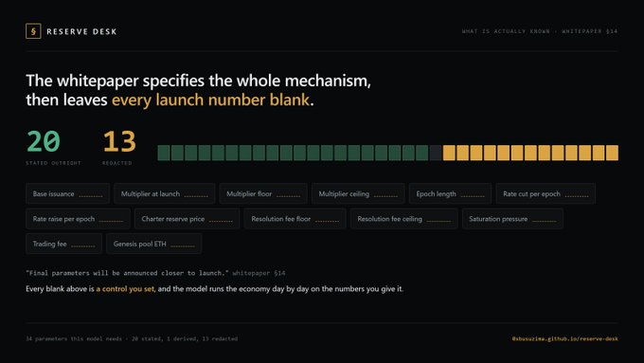Click the Reserve Desk section-sign logo icon

pos(33,31)
